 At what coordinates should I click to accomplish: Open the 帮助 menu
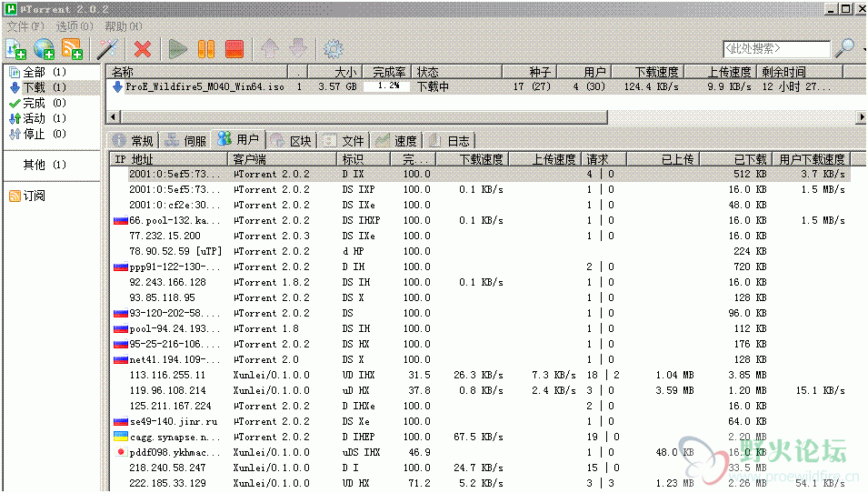[x=124, y=26]
